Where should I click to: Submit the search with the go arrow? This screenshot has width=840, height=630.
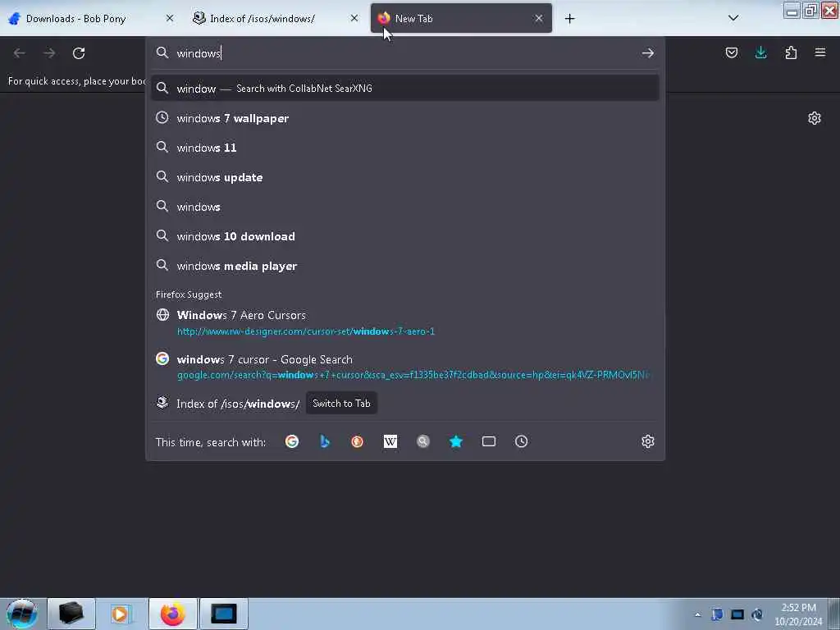tap(648, 53)
